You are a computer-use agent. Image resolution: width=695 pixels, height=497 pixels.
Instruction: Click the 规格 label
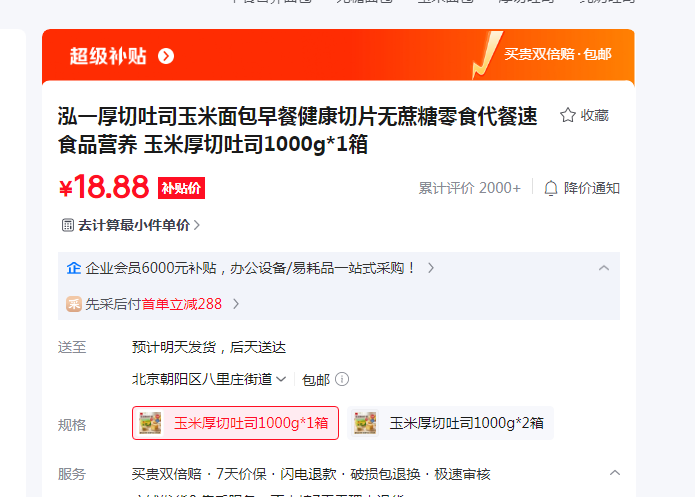[72, 425]
